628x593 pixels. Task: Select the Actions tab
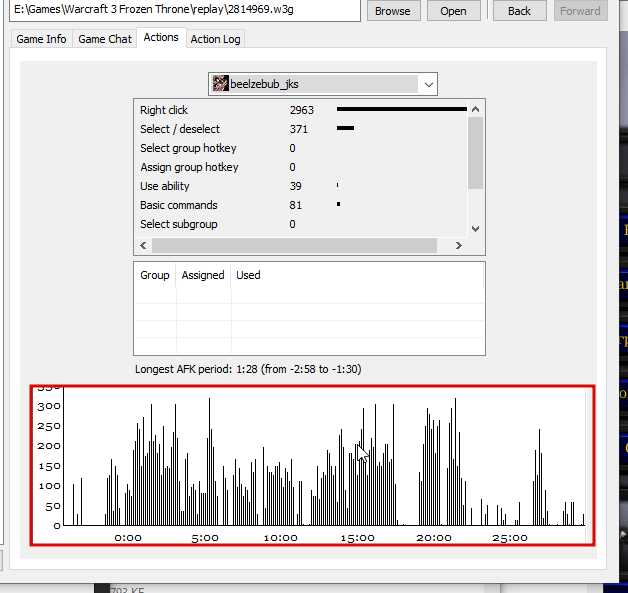[x=161, y=38]
